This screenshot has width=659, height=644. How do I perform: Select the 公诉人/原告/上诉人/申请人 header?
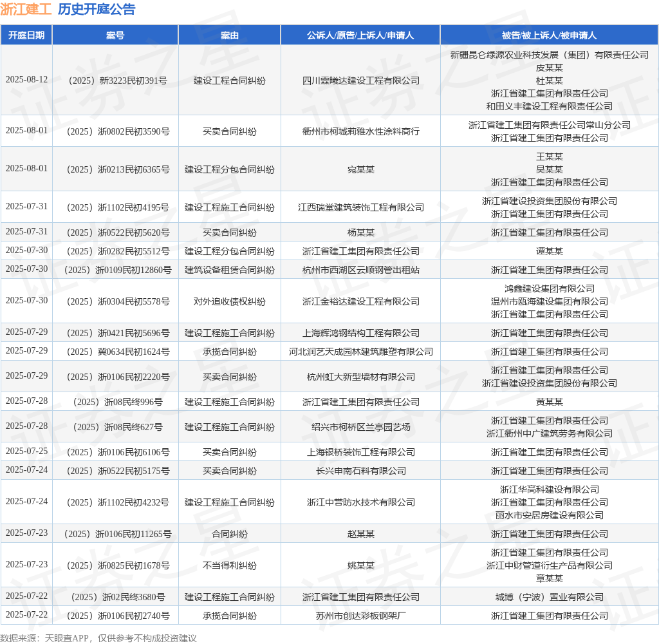pyautogui.click(x=360, y=35)
